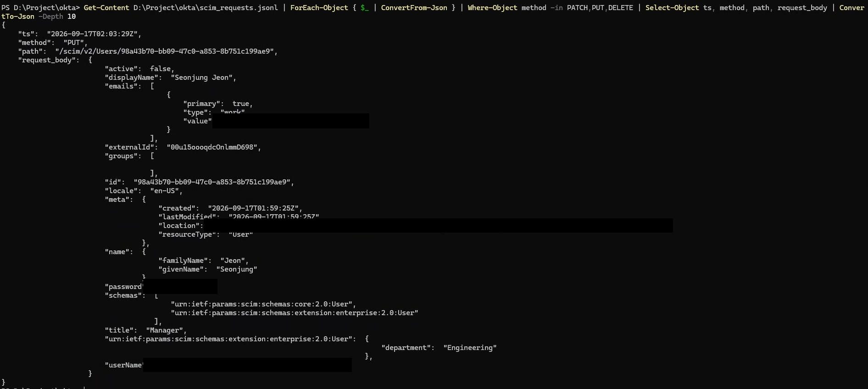Click the Get-Content command text
This screenshot has height=389, width=868.
[106, 8]
